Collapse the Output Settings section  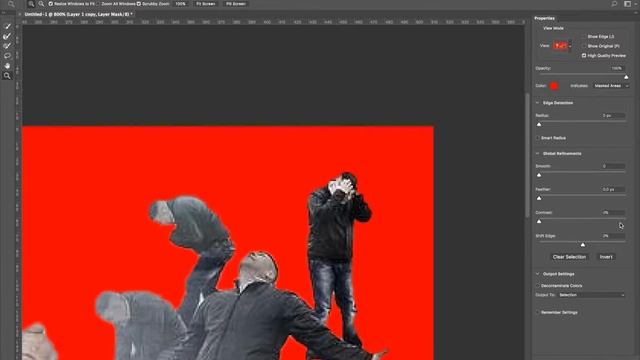(x=538, y=274)
